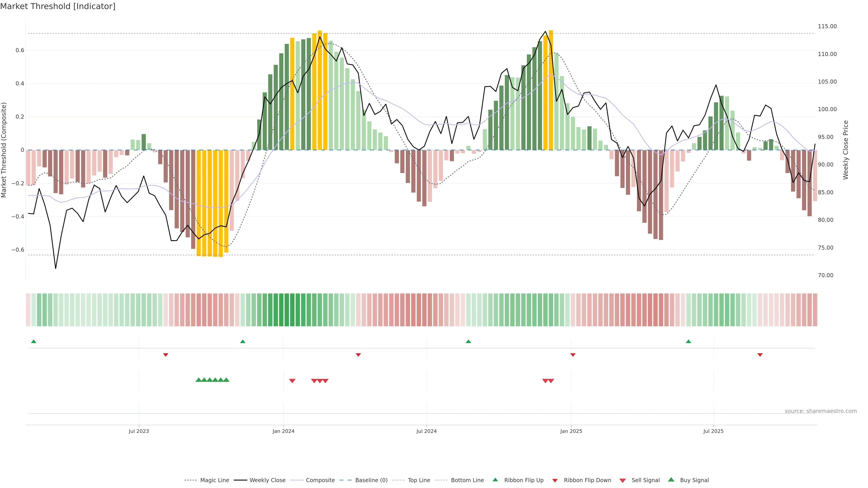
Task: Toggle Weekly Close series in legend
Action: point(267,480)
